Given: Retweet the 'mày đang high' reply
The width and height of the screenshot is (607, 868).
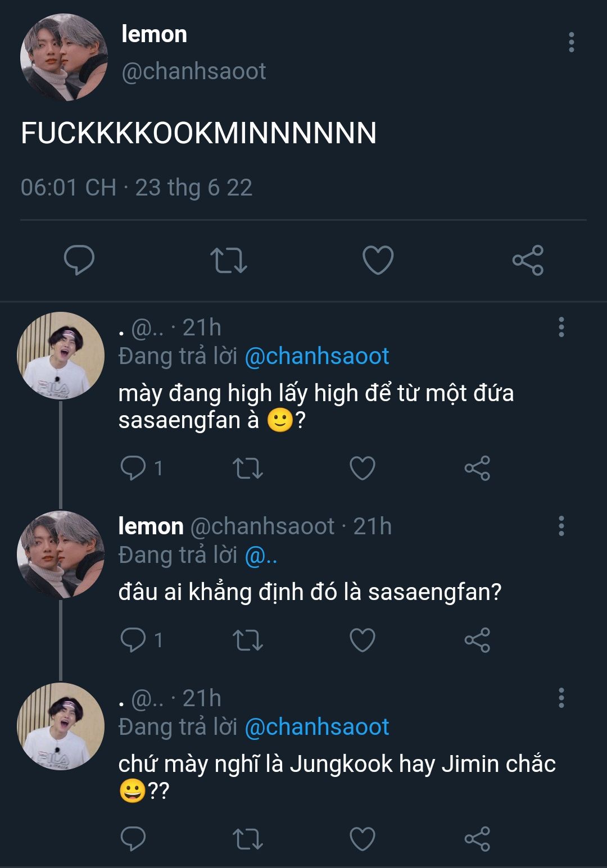Looking at the screenshot, I should pyautogui.click(x=248, y=468).
